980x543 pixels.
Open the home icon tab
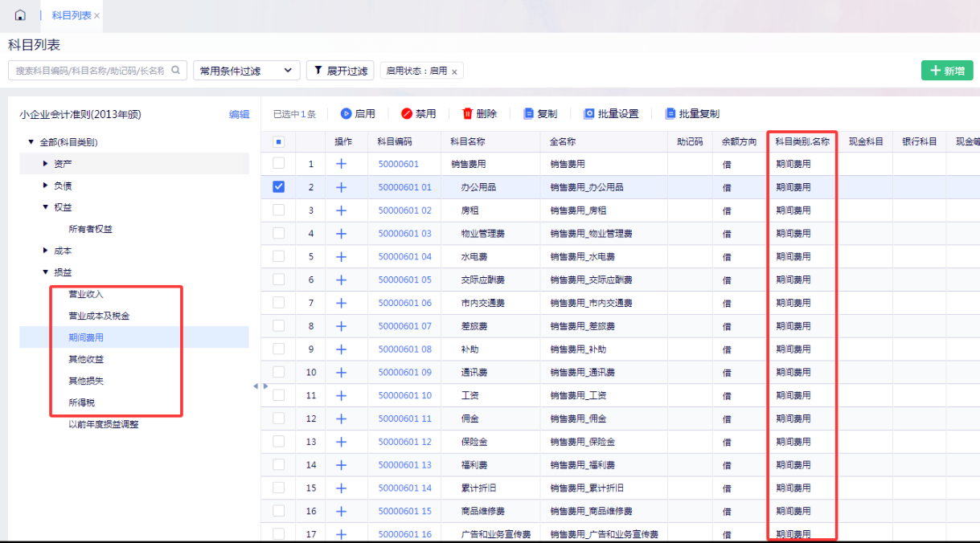point(20,15)
